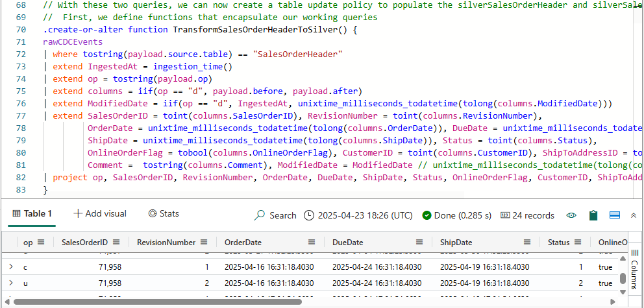Select ShipDate cell in row c
The height and width of the screenshot is (308, 644).
[485, 267]
